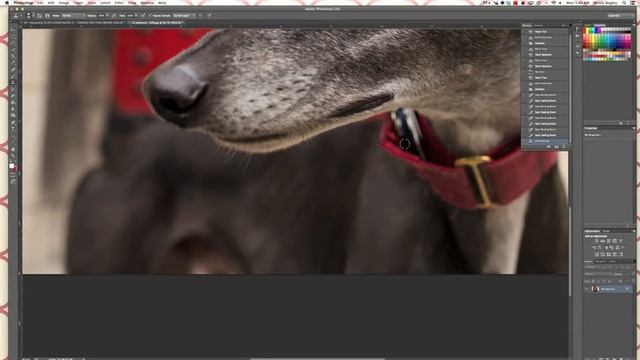Open the Mode dropdown in options bar
Screen dimensions: 640x360
tap(73, 16)
